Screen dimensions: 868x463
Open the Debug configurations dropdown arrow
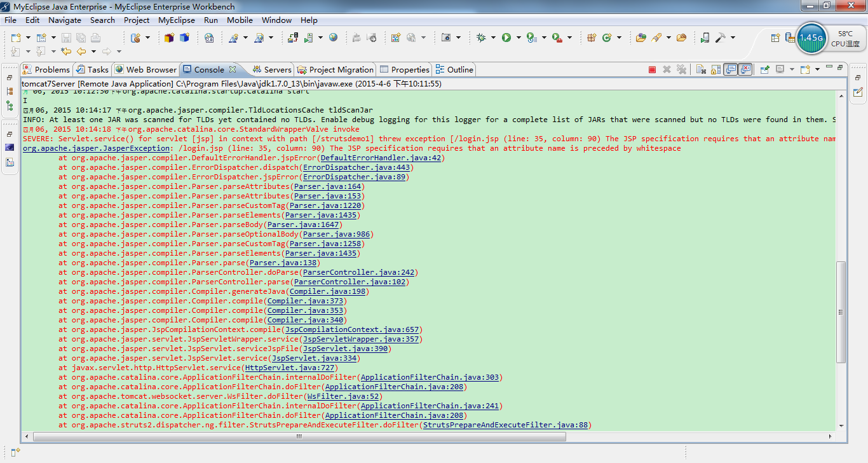(493, 38)
